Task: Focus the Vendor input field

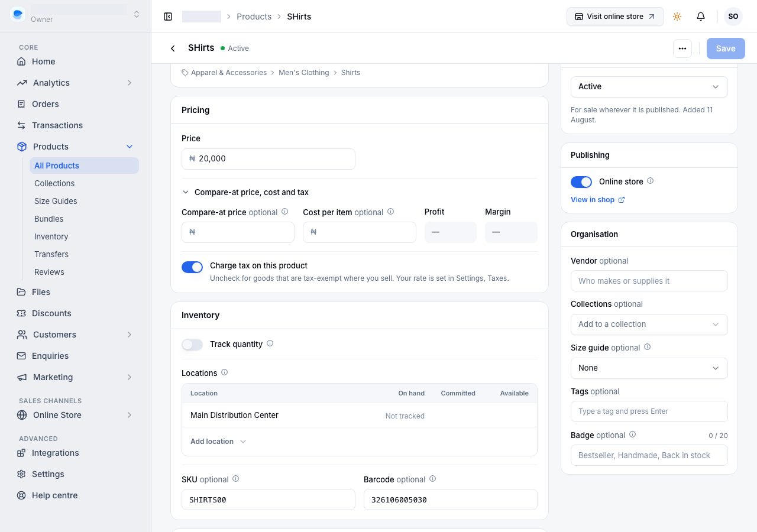Action: pos(649,281)
